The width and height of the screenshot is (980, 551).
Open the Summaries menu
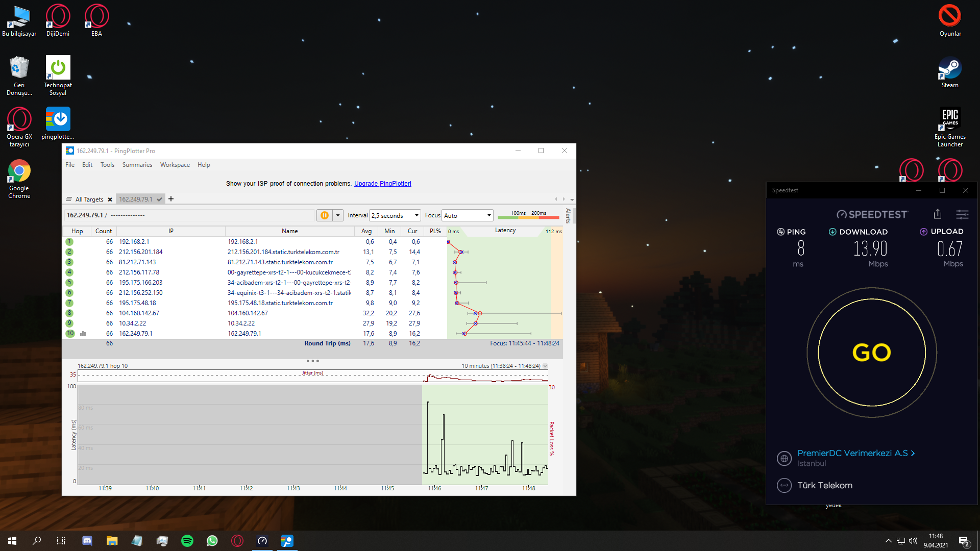(x=137, y=165)
